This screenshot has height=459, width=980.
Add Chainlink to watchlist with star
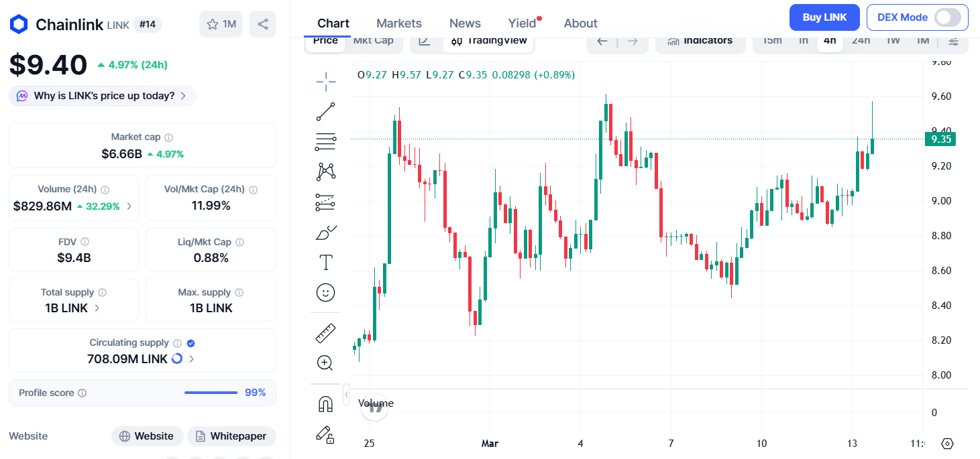[221, 24]
